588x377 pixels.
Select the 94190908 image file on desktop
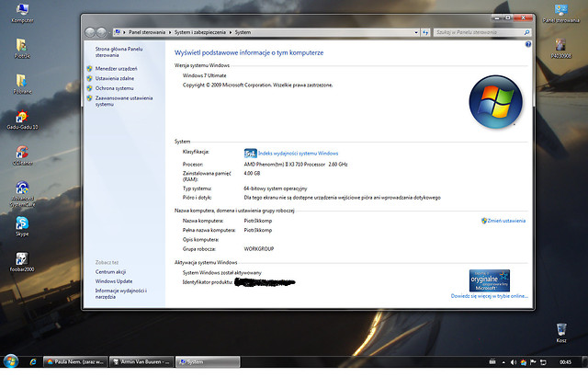(x=561, y=48)
